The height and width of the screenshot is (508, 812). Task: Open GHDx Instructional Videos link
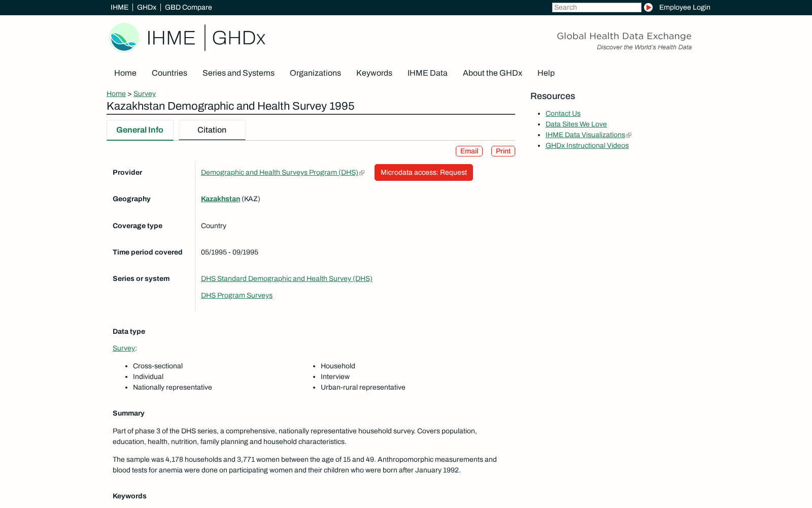pos(587,145)
